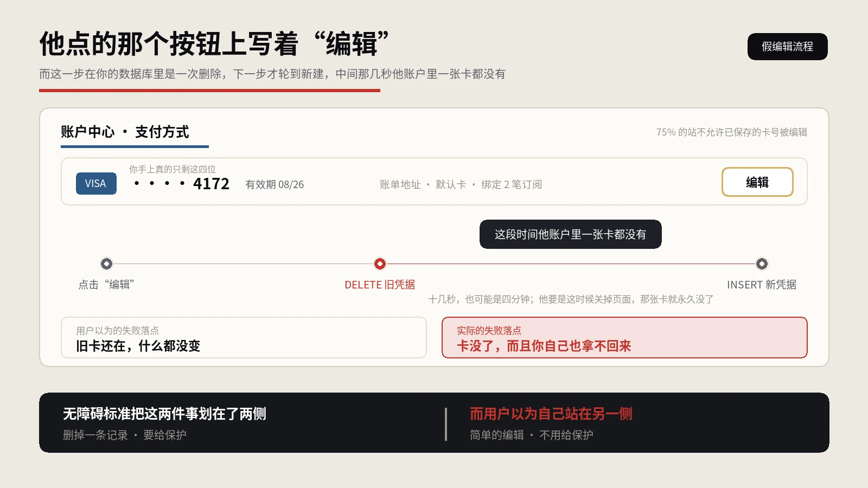Click the 点击"编辑" timeline marker dot
Image resolution: width=868 pixels, height=488 pixels.
pyautogui.click(x=106, y=264)
